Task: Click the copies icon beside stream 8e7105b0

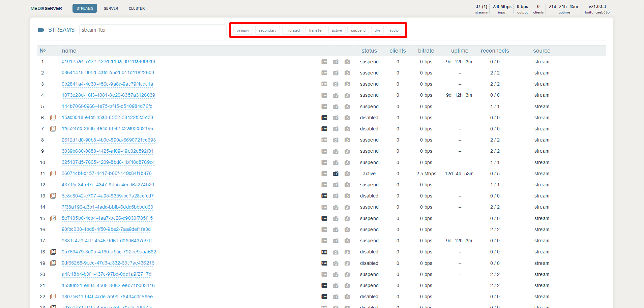Action: 53,218
